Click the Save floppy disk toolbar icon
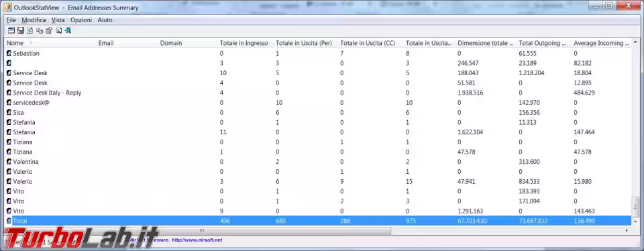 [21, 30]
